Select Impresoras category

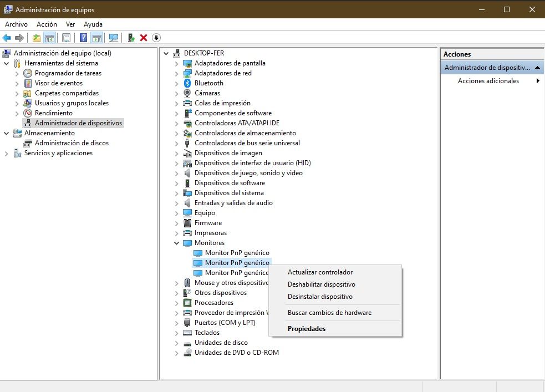click(211, 233)
